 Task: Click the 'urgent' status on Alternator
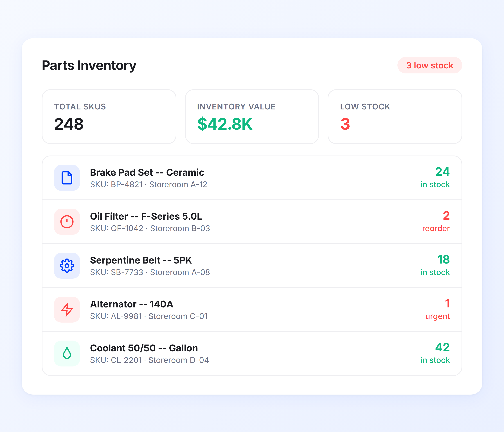(x=437, y=316)
